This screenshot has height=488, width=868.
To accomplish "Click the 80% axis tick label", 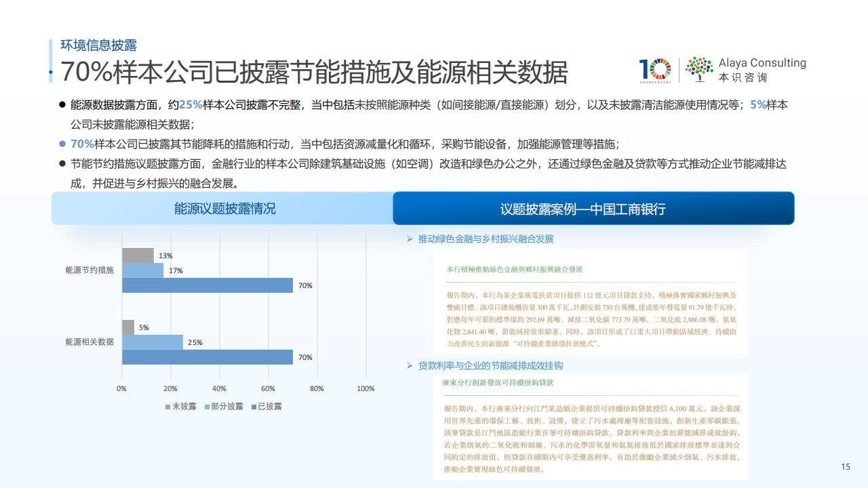I will pyautogui.click(x=317, y=388).
